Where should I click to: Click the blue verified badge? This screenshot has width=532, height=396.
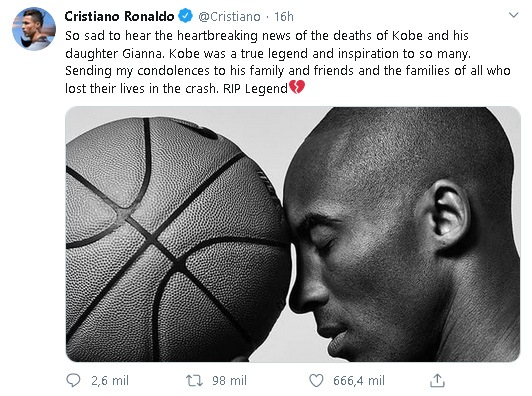185,16
